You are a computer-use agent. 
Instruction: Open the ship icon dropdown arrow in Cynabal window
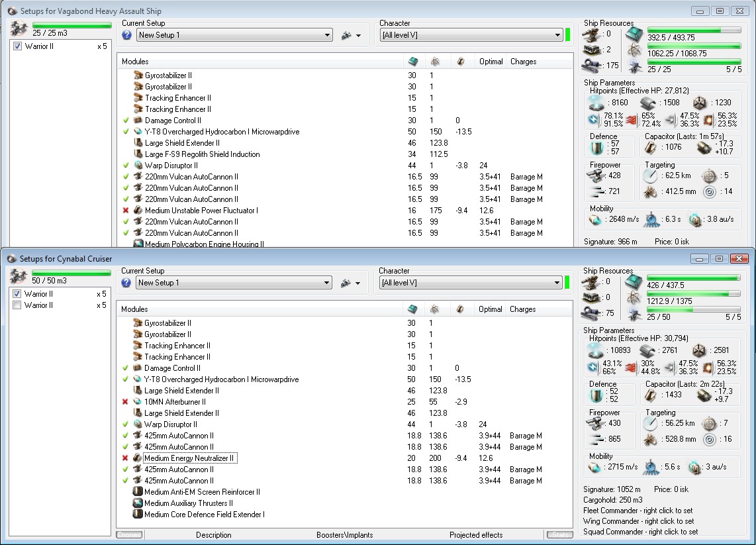(x=357, y=283)
